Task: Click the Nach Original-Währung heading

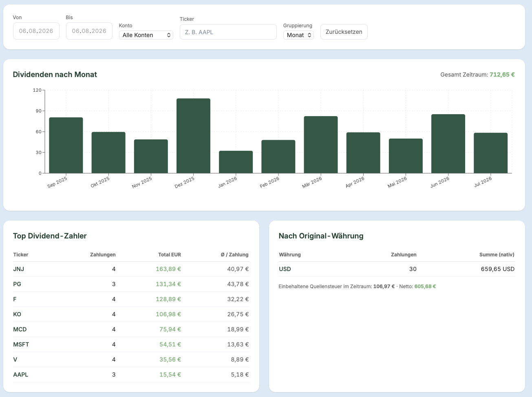Action: pos(321,236)
